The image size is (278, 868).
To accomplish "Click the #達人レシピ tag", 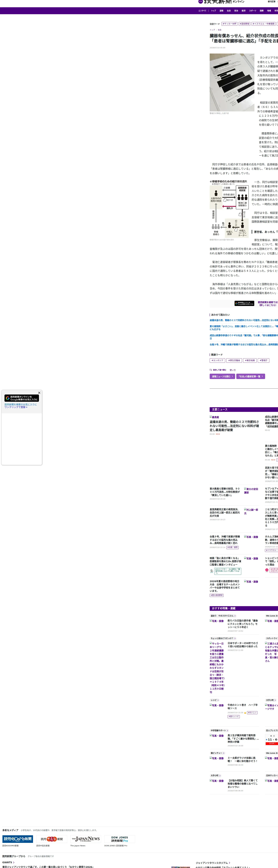I will 234,717.
